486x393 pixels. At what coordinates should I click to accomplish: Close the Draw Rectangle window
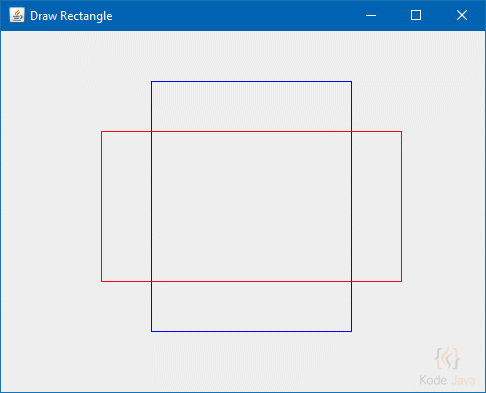[462, 15]
